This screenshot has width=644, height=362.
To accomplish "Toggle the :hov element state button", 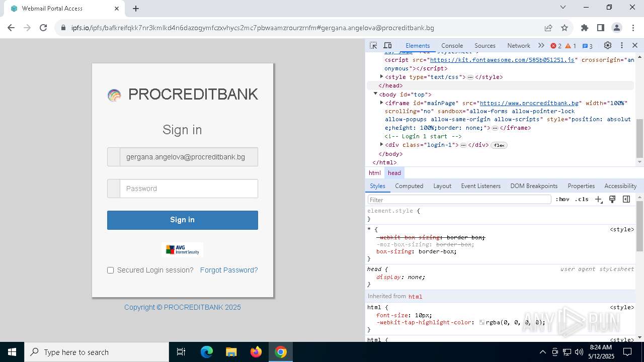I will [562, 200].
